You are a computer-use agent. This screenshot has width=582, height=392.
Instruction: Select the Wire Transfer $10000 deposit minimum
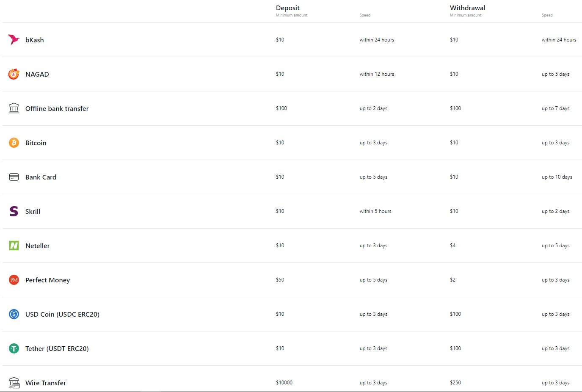[x=284, y=383]
